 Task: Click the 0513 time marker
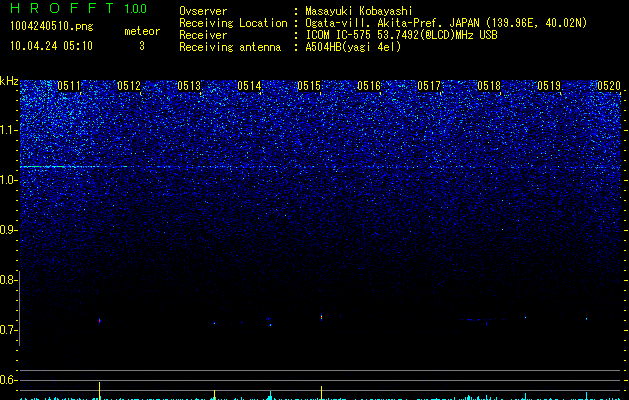(x=189, y=86)
